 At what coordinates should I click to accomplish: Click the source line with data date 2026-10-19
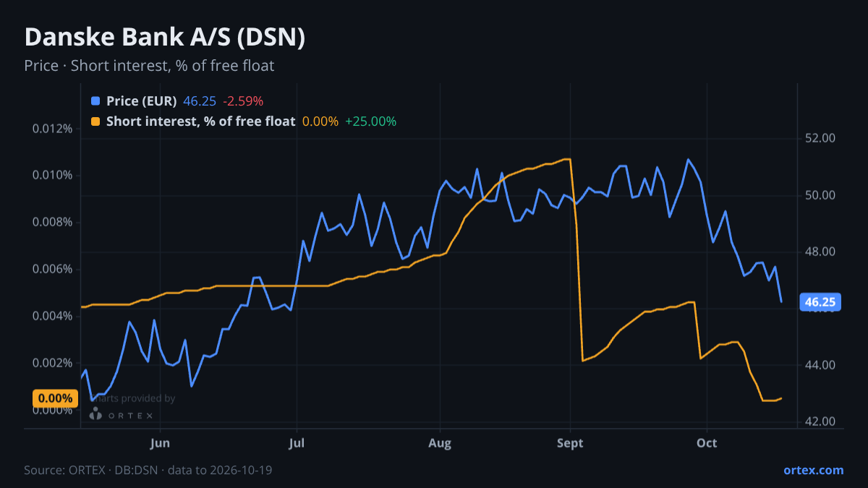tap(148, 470)
